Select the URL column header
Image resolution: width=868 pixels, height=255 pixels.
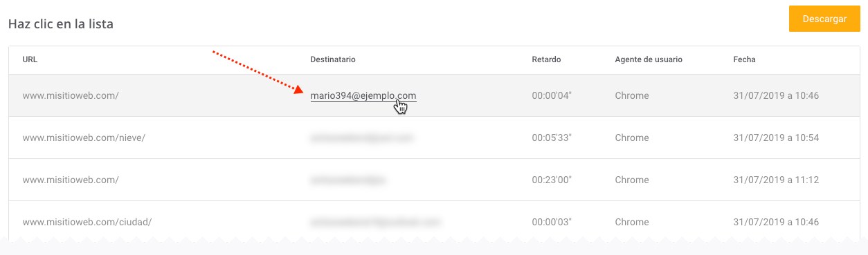[30, 59]
